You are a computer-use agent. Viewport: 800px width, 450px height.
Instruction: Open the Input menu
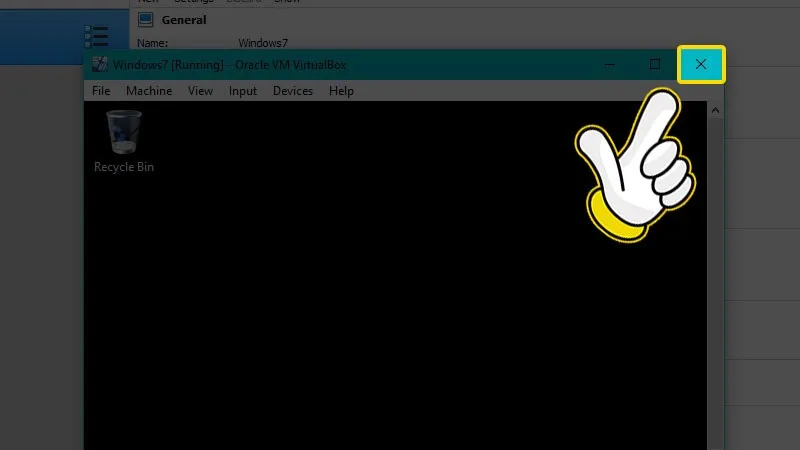pyautogui.click(x=243, y=91)
